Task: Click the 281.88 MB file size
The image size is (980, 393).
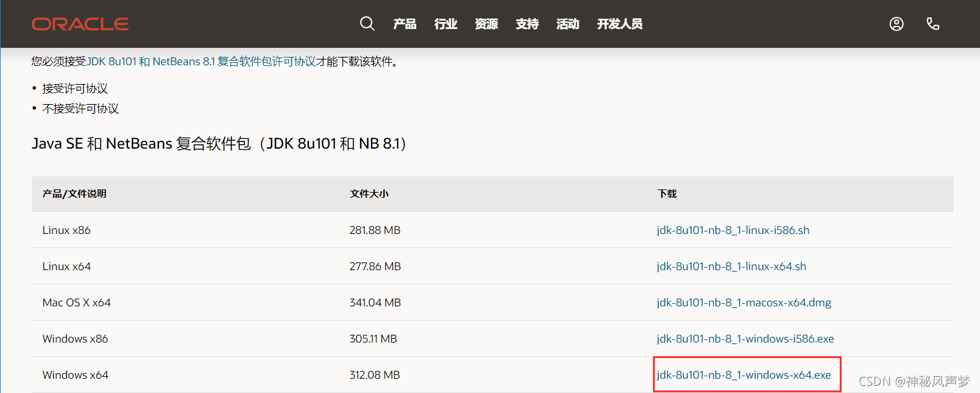Action: (x=375, y=230)
